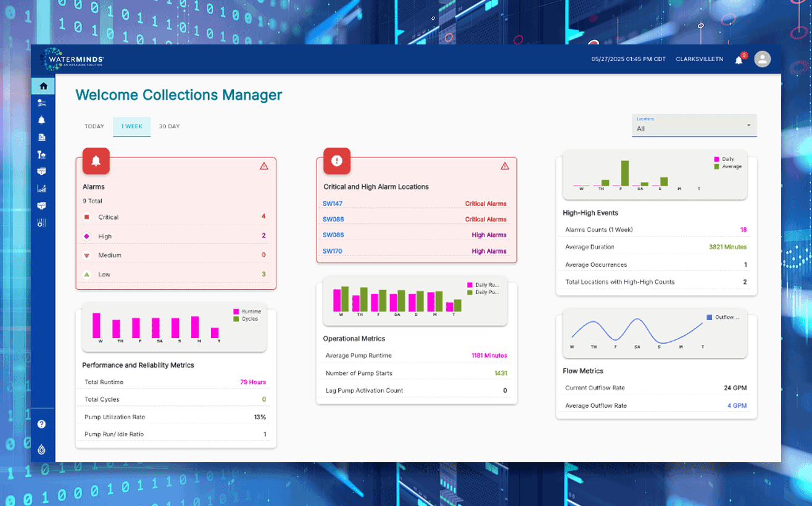Click the water droplet icon at sidebar bottom
812x506 pixels.
click(x=42, y=450)
